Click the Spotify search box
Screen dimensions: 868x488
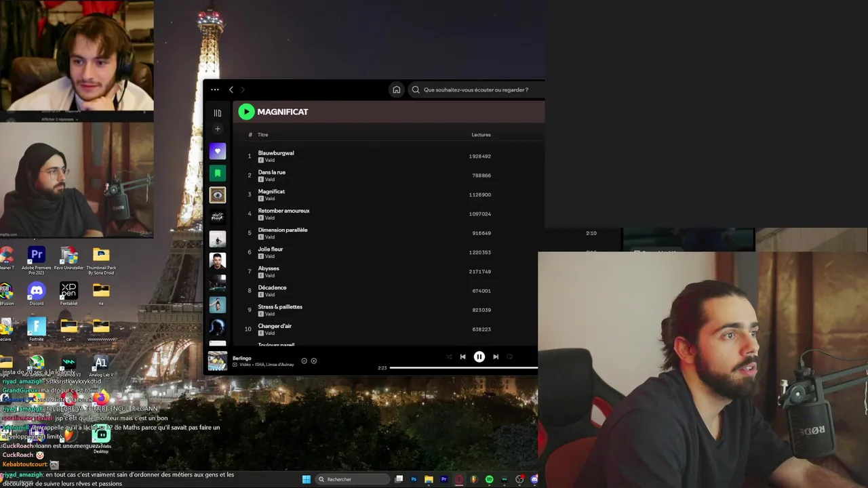[x=476, y=89]
